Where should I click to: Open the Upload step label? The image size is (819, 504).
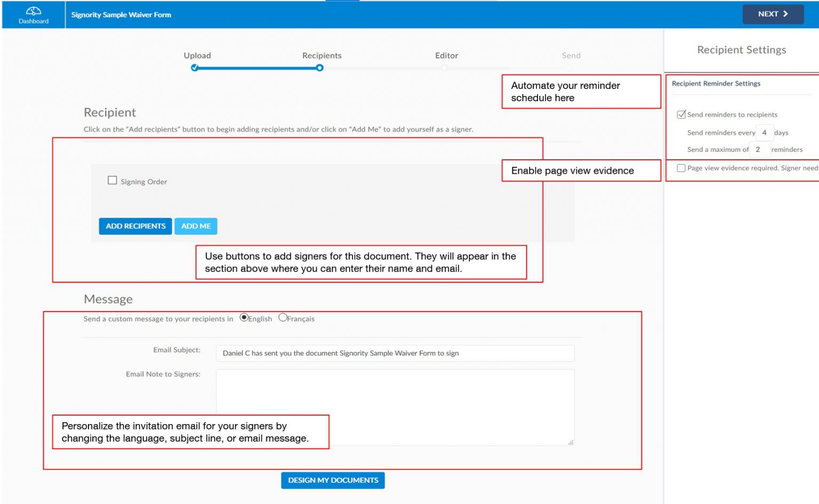point(197,55)
